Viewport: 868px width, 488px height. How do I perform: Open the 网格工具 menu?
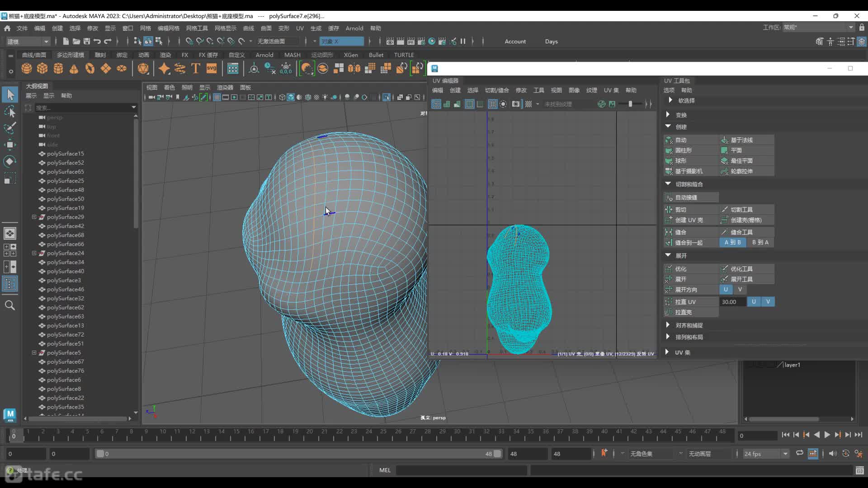pos(197,28)
